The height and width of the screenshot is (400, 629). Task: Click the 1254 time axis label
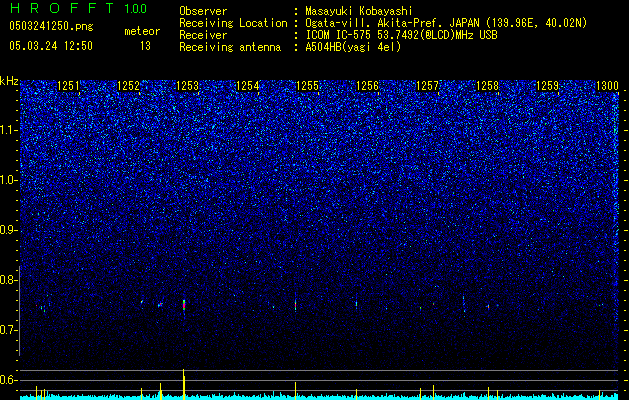(x=248, y=85)
